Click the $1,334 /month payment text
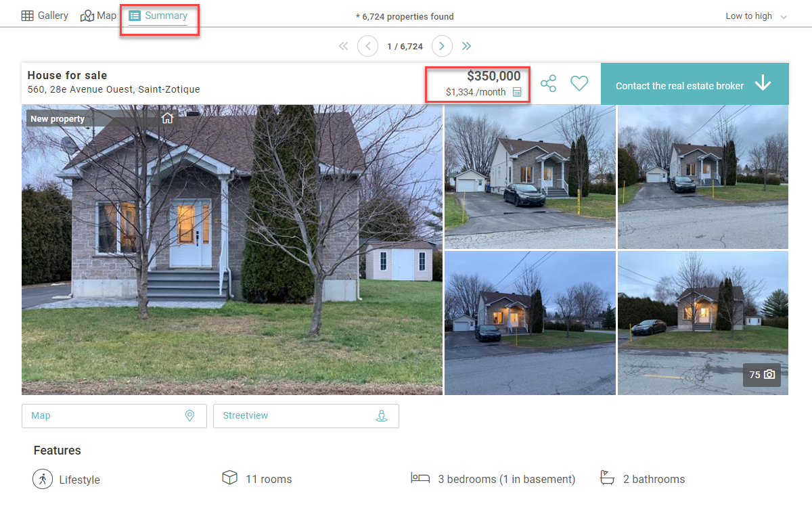 click(x=476, y=92)
